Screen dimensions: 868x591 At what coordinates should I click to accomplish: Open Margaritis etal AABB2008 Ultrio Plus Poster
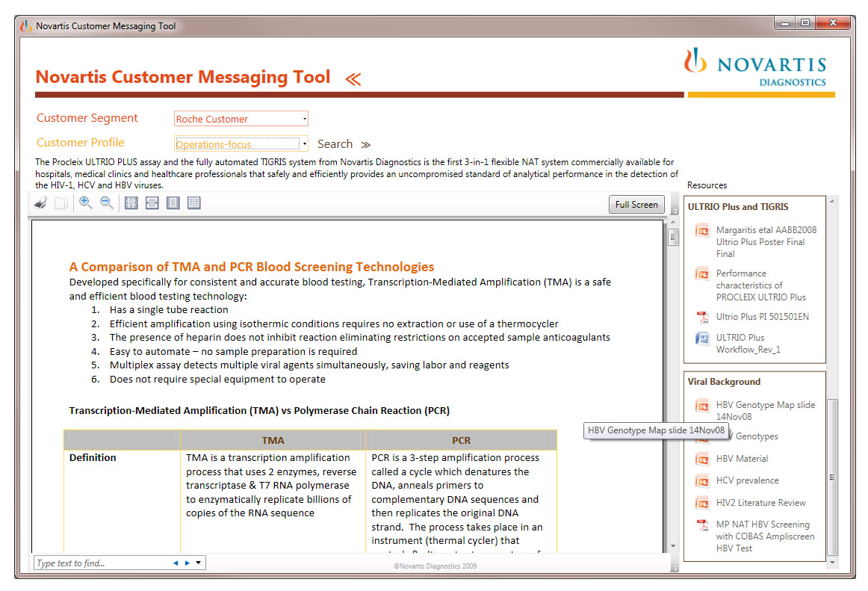766,241
